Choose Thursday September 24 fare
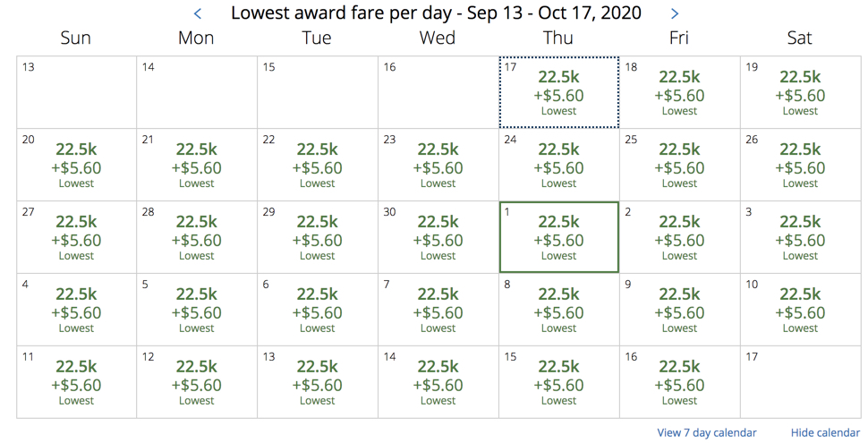Image resolution: width=868 pixels, height=443 pixels. [x=558, y=166]
